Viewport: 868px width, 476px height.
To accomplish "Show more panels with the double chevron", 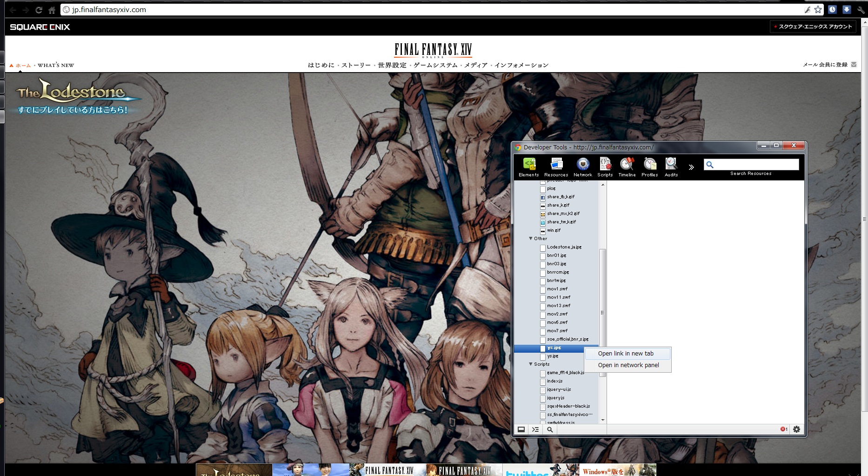I will [691, 167].
